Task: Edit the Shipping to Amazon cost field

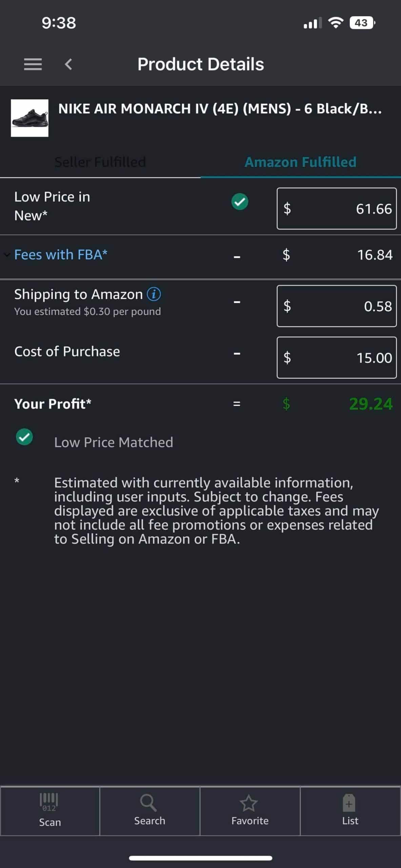Action: click(x=337, y=306)
